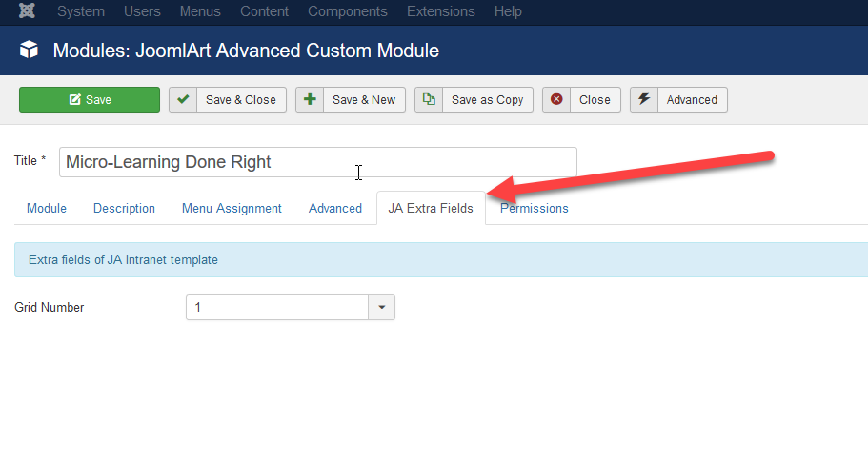
Task: Switch to the Description tab
Action: [x=124, y=208]
